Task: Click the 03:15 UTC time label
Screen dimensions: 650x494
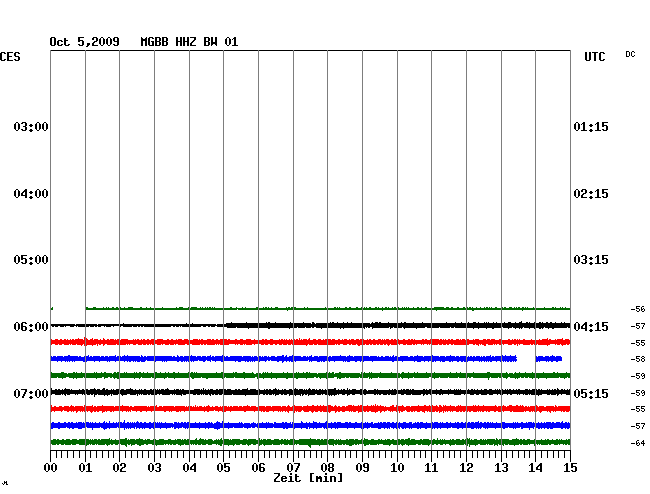Action: click(x=591, y=260)
